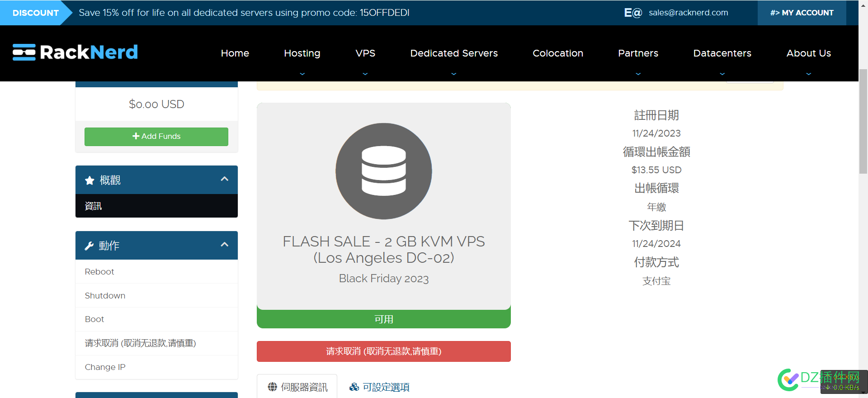Click Shutdown in the actions list
The height and width of the screenshot is (398, 868).
tap(156, 296)
